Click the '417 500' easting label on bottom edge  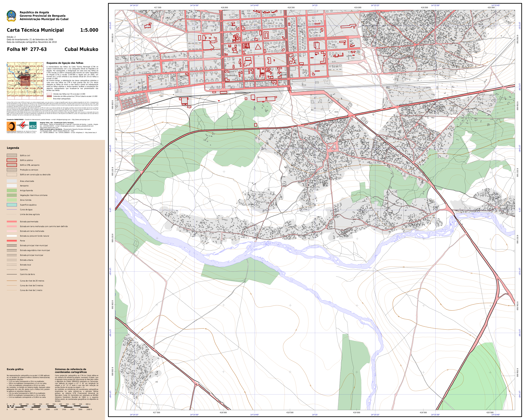(x=157, y=412)
